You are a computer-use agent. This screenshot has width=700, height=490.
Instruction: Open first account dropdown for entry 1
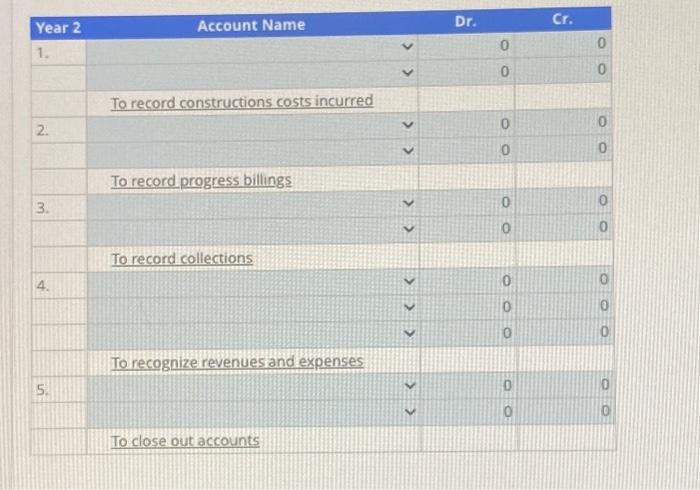point(252,49)
